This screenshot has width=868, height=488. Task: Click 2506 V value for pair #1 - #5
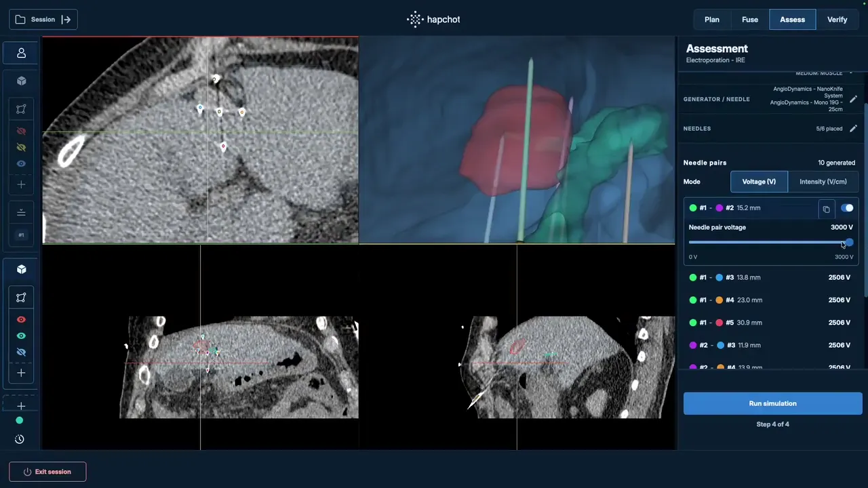[x=840, y=323]
